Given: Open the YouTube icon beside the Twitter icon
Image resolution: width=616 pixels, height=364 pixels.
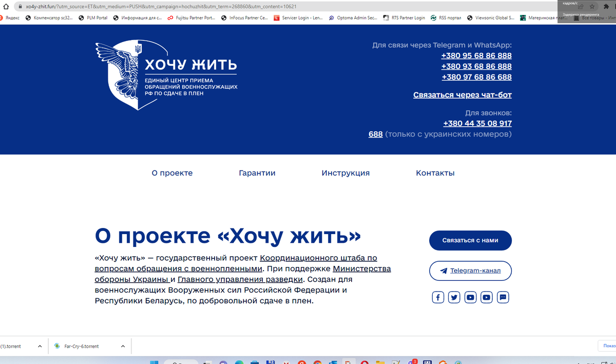Looking at the screenshot, I should 470,297.
